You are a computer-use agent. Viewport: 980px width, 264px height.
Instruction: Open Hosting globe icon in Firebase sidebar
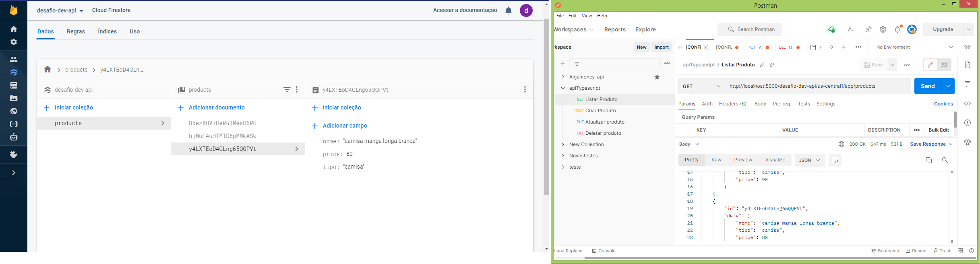tap(14, 111)
